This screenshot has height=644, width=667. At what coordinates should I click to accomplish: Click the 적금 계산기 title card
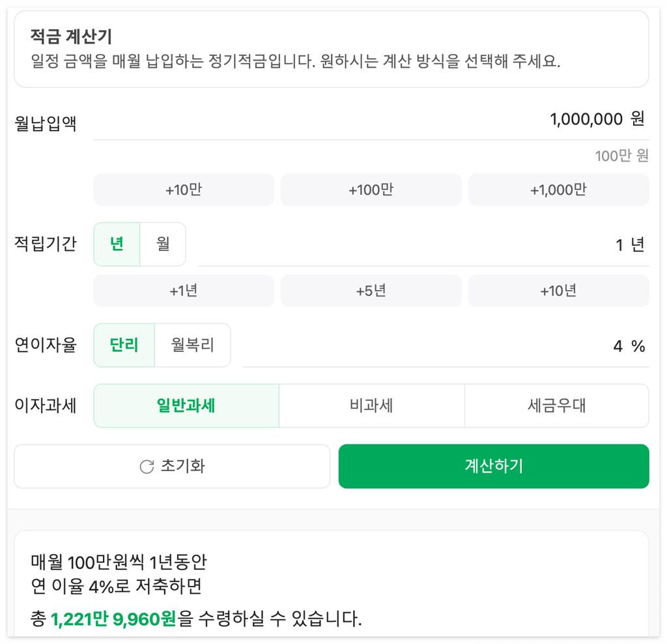332,49
